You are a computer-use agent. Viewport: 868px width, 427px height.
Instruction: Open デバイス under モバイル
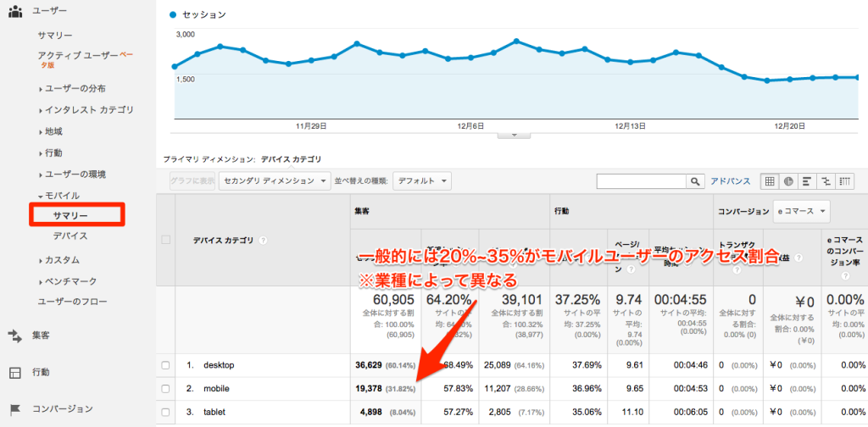click(70, 236)
